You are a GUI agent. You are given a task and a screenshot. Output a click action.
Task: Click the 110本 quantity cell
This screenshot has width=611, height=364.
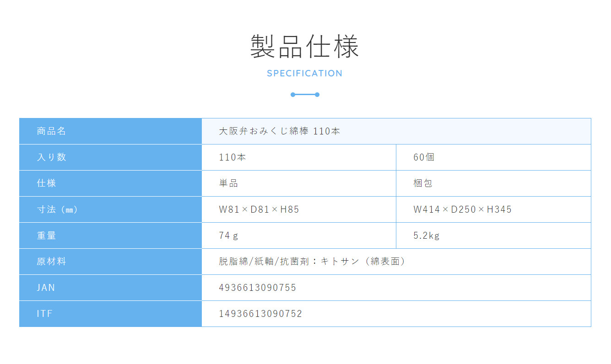[233, 157]
